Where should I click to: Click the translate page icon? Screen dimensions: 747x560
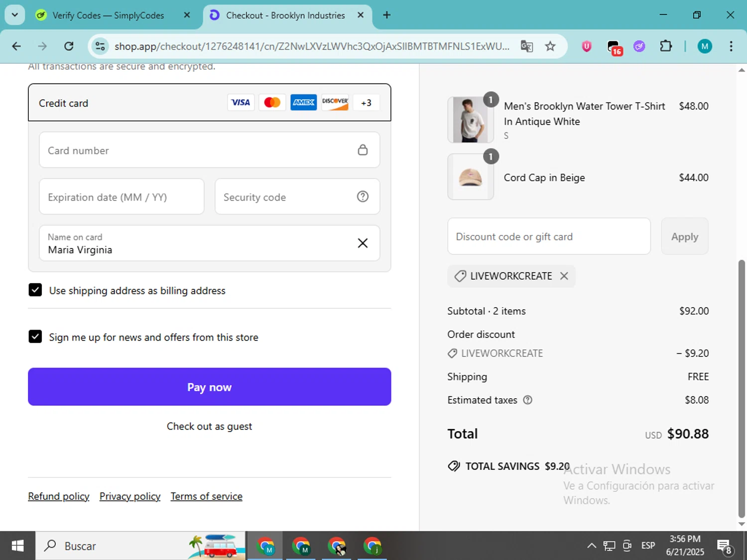coord(526,46)
